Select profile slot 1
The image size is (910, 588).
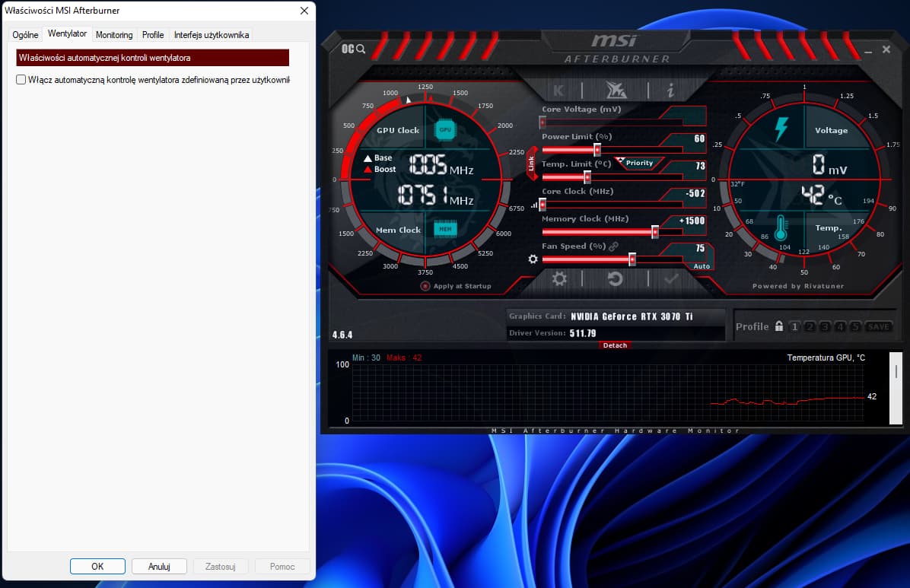[x=794, y=327]
